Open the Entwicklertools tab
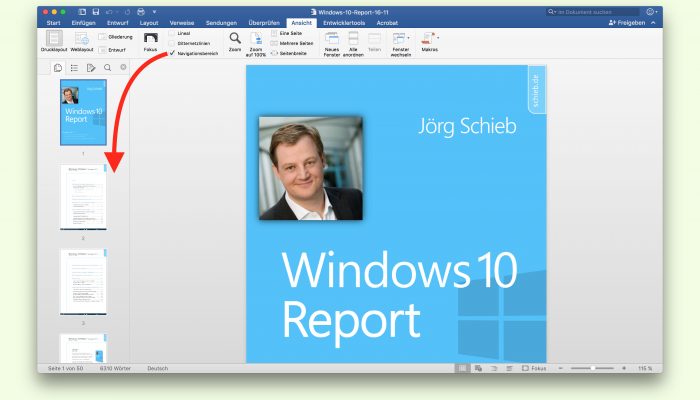This screenshot has height=400, width=700. [344, 23]
